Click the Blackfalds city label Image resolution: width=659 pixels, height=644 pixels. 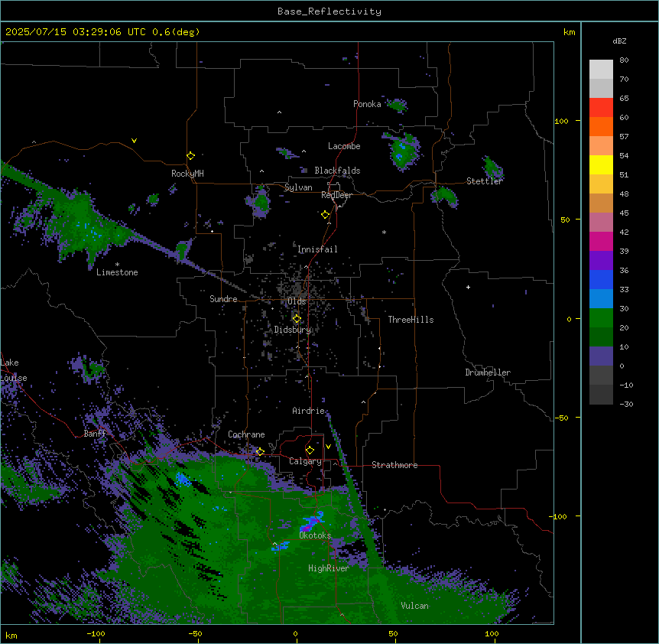point(337,171)
